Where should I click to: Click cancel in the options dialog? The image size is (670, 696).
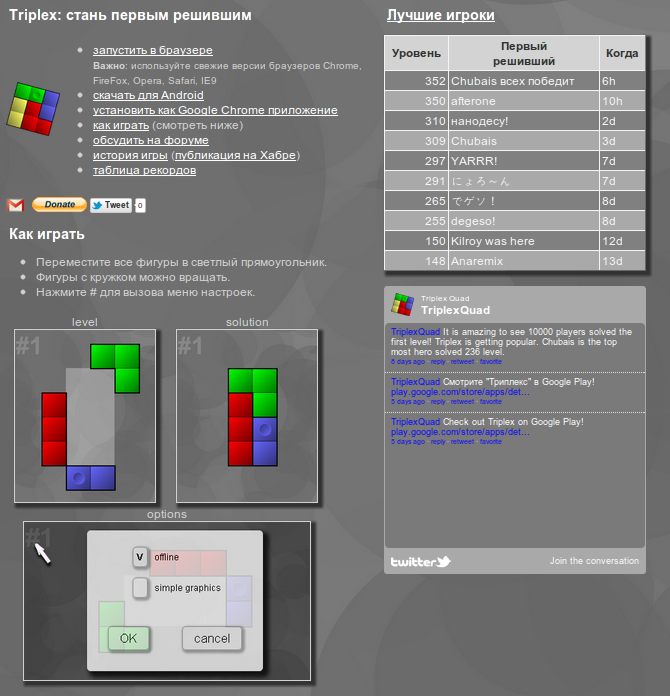[212, 638]
